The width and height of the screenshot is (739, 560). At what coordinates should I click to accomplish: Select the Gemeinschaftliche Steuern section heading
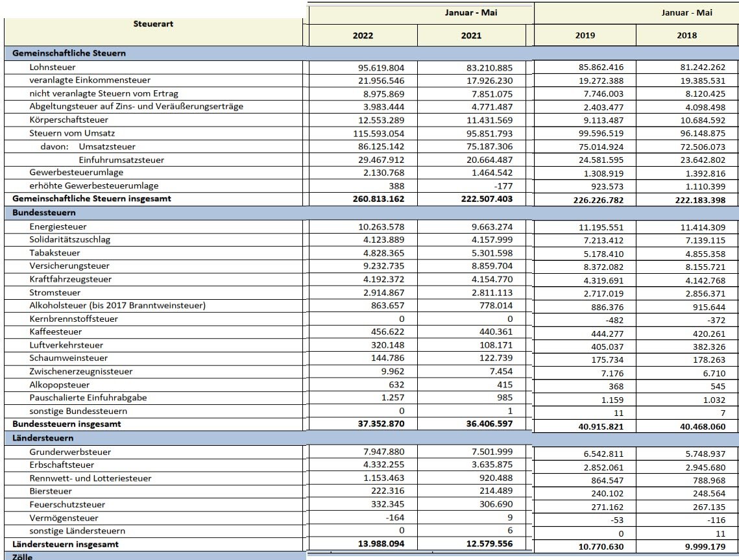pyautogui.click(x=69, y=53)
